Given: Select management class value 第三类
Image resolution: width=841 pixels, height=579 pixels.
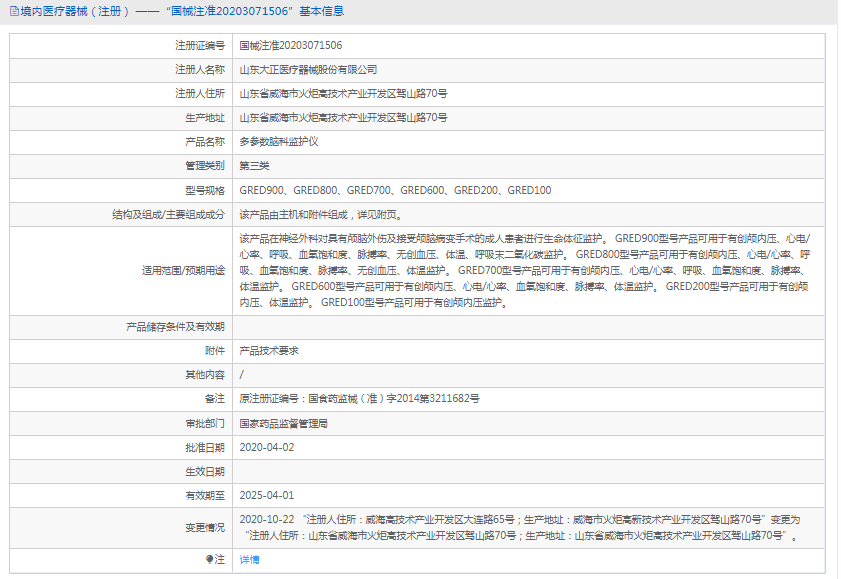Looking at the screenshot, I should point(254,166).
